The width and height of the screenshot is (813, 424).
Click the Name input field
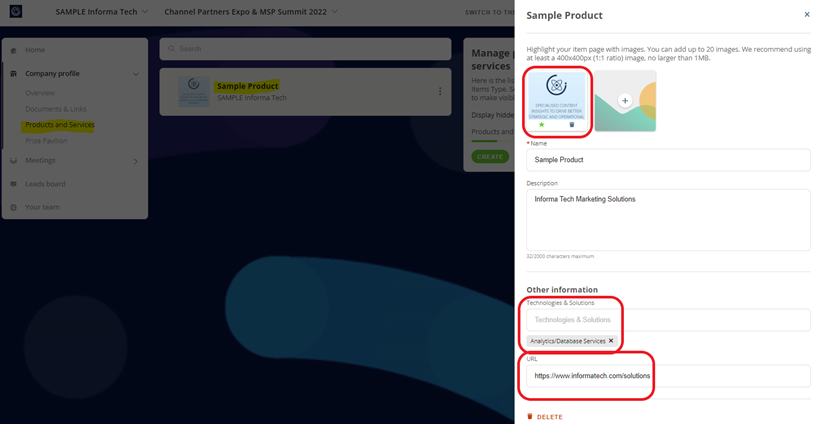pos(668,160)
